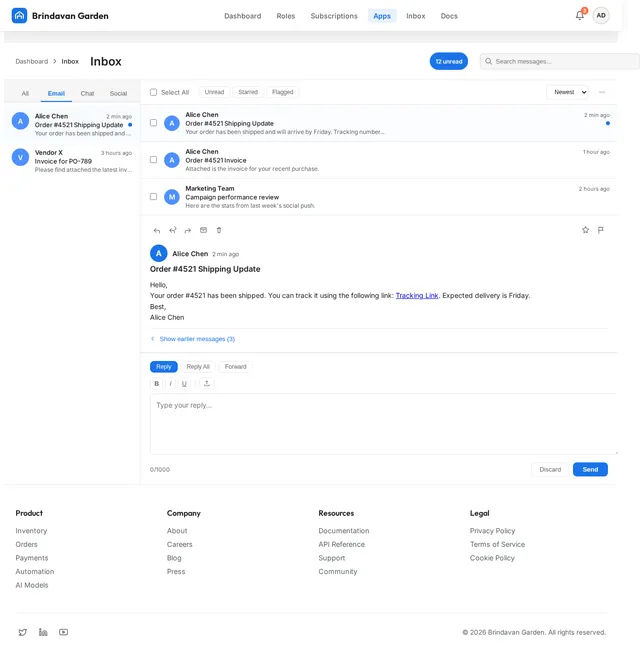Toggle the Starred filter chip

click(248, 92)
